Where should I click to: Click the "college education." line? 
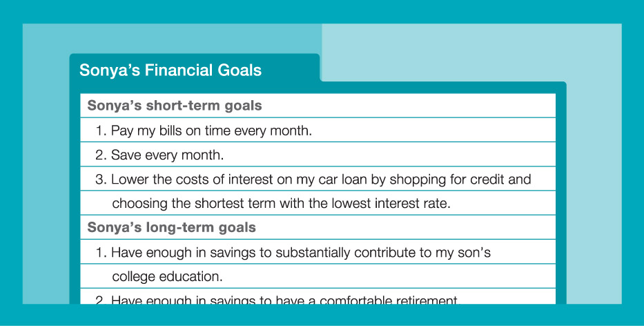[168, 277]
